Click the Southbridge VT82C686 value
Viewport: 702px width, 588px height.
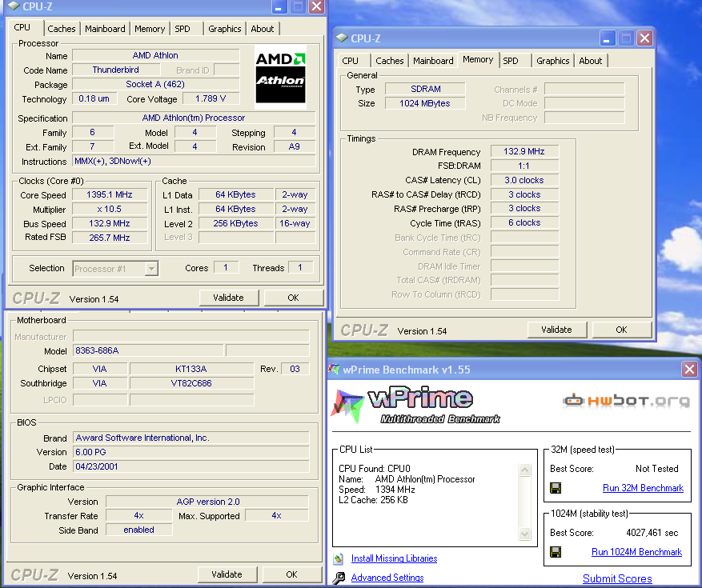[191, 383]
